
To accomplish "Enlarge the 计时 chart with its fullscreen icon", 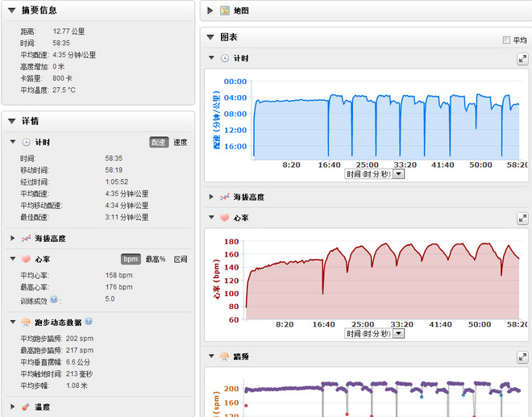I will pyautogui.click(x=522, y=59).
